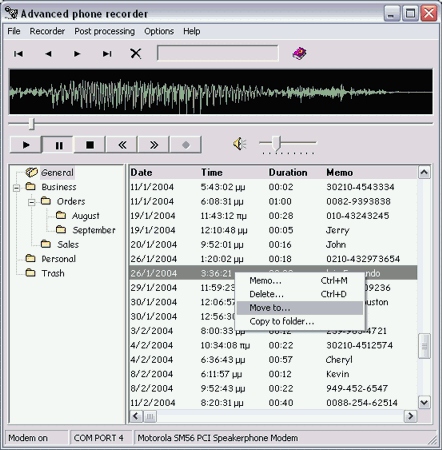Select the Sales folder

pos(68,245)
